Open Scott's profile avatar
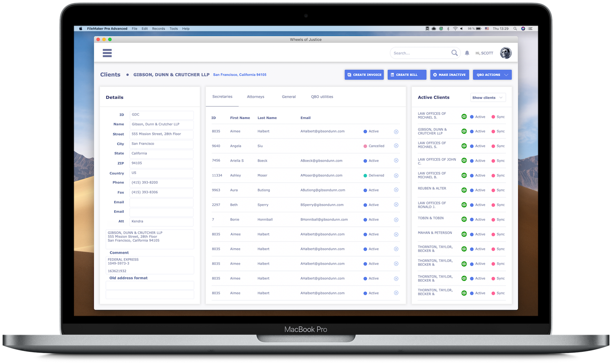The width and height of the screenshot is (612, 364). click(506, 53)
